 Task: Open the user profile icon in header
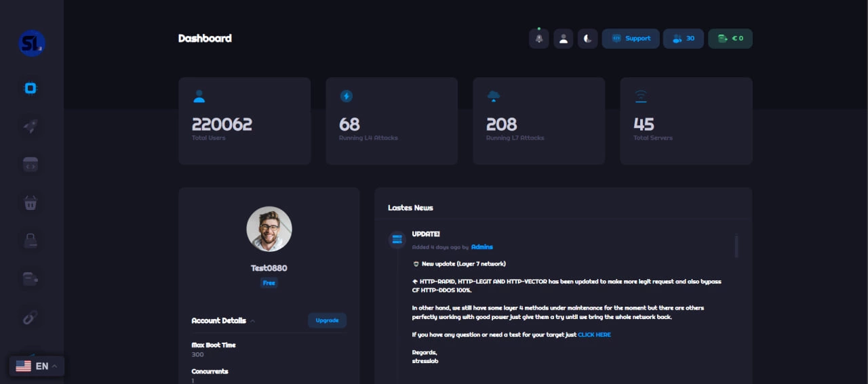tap(564, 39)
